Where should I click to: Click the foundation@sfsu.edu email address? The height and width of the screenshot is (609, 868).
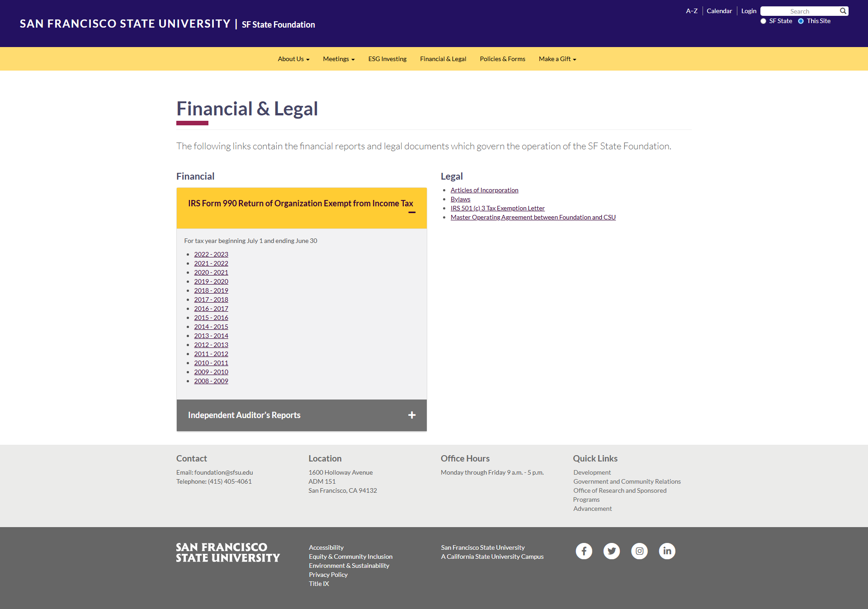tap(223, 472)
